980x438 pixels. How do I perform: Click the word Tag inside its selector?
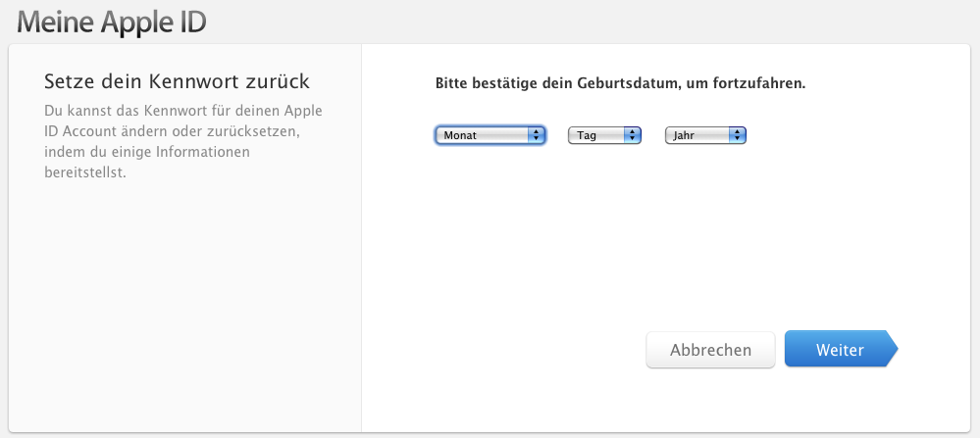coord(587,135)
